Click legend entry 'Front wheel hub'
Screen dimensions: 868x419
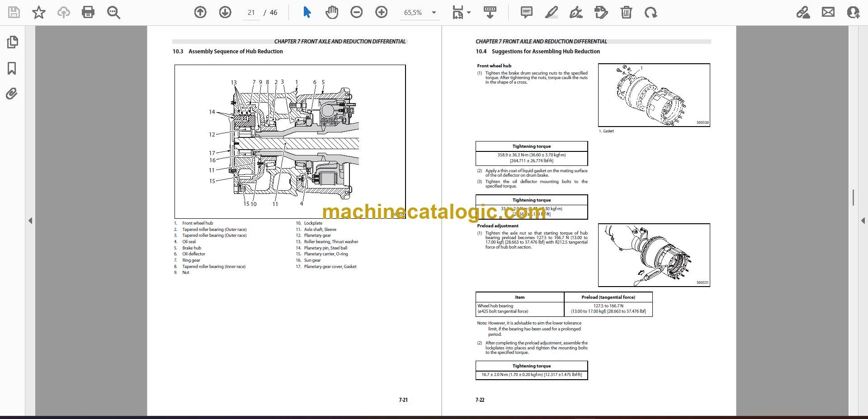(x=198, y=223)
